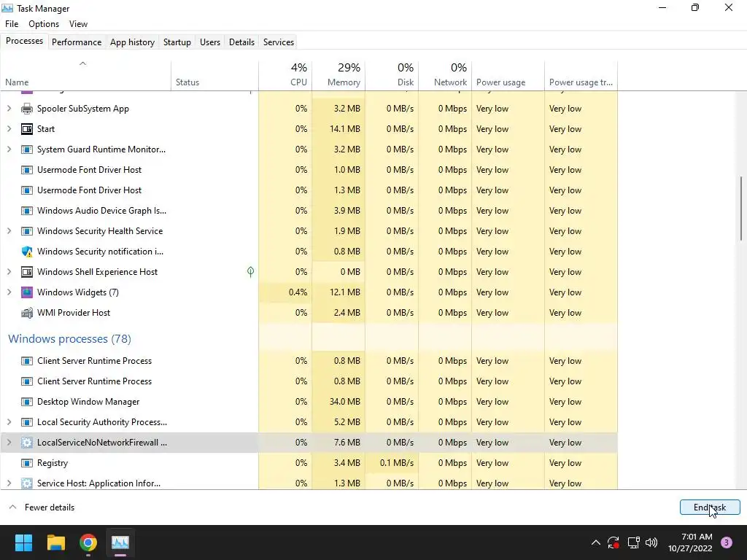The height and width of the screenshot is (560, 747).
Task: Click the System Guard Runtime Monitor icon
Action: pyautogui.click(x=27, y=149)
